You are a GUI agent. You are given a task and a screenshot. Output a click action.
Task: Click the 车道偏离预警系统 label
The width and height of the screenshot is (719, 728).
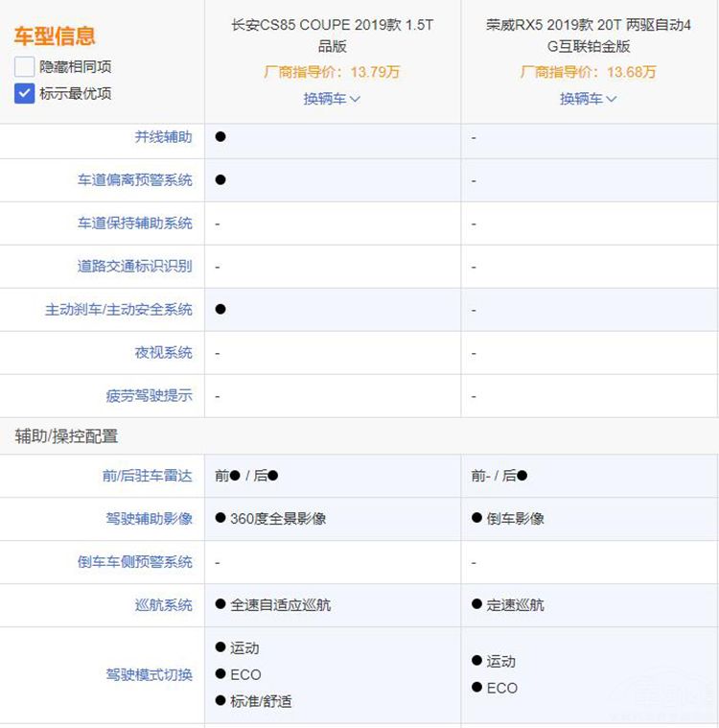134,180
